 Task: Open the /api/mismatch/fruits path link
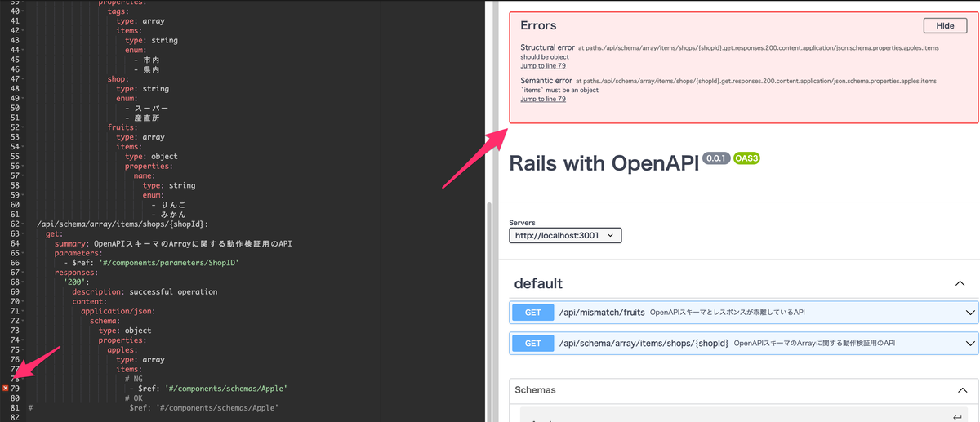(602, 312)
